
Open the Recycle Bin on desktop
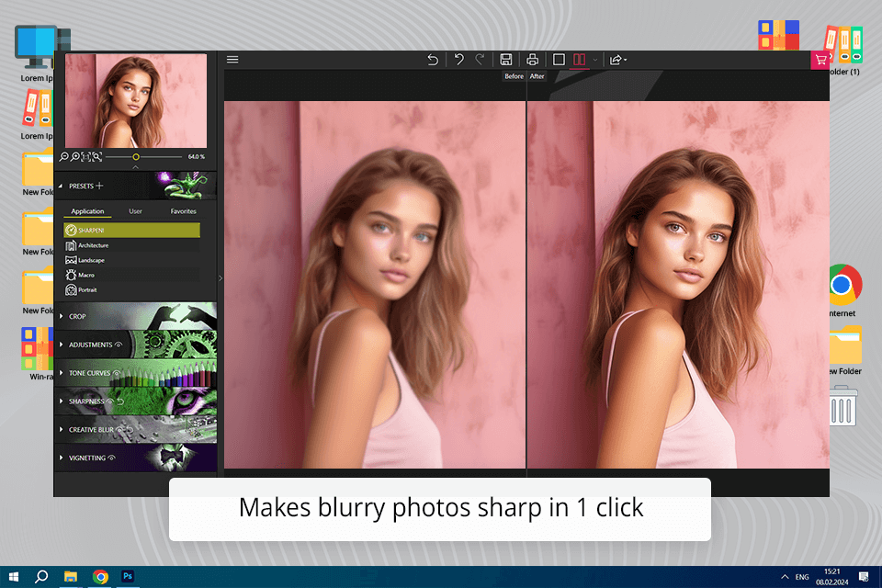click(842, 405)
